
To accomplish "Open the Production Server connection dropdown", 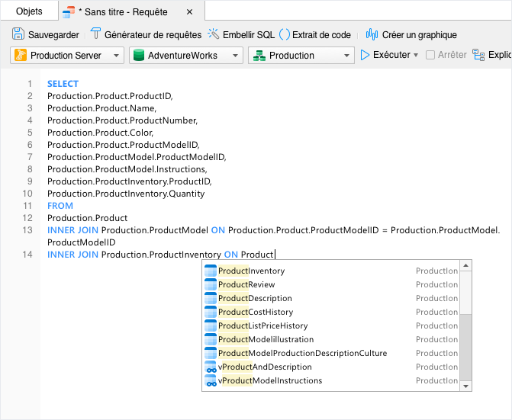I will click(67, 55).
